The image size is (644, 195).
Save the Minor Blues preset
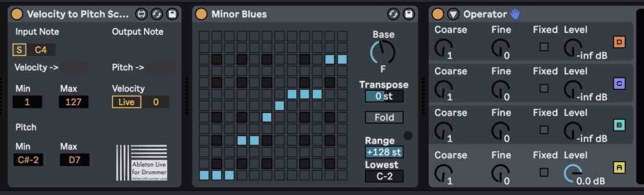(x=408, y=14)
